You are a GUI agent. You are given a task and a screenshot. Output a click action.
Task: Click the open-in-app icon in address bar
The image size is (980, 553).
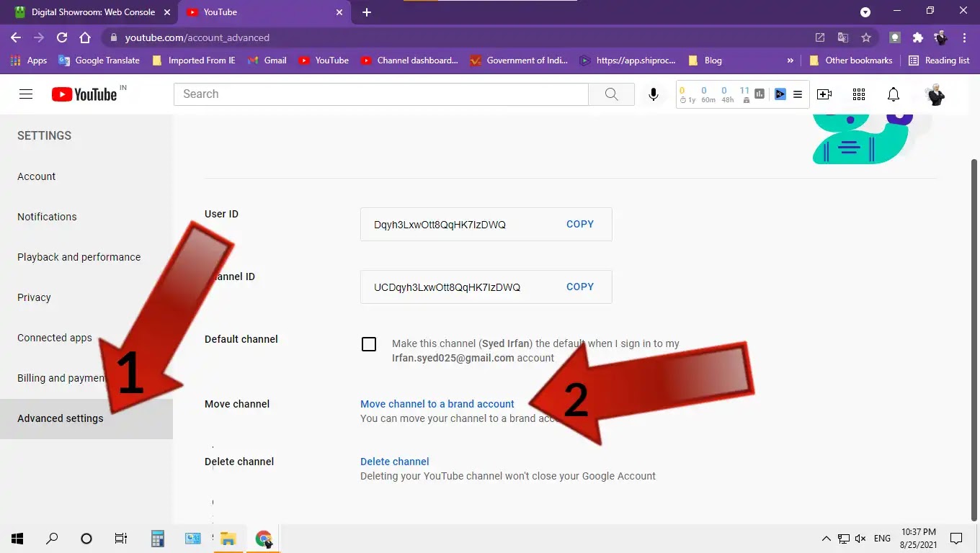click(x=820, y=37)
